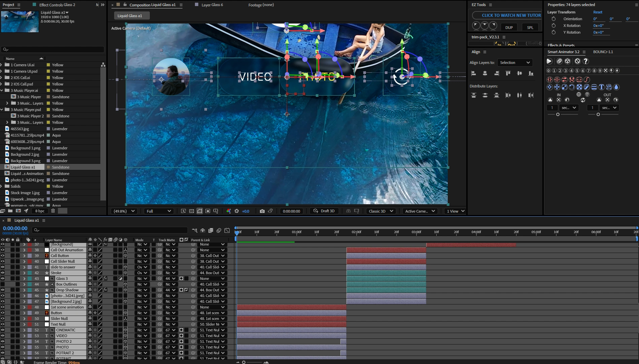The width and height of the screenshot is (639, 364).
Task: Switch to the Effect Controls Glass 2 tab
Action: point(57,5)
